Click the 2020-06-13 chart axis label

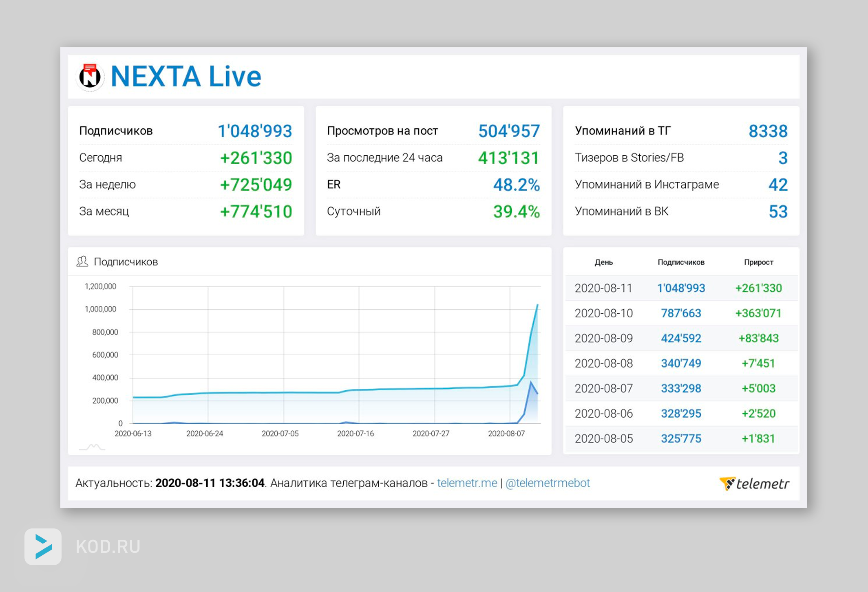[x=133, y=434]
